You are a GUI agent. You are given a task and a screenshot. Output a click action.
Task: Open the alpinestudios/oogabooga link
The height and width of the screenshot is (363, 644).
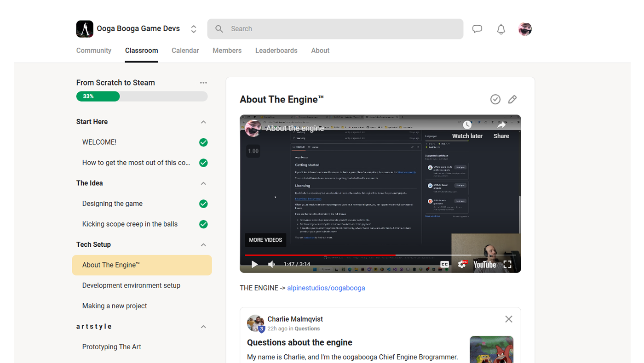click(x=326, y=288)
